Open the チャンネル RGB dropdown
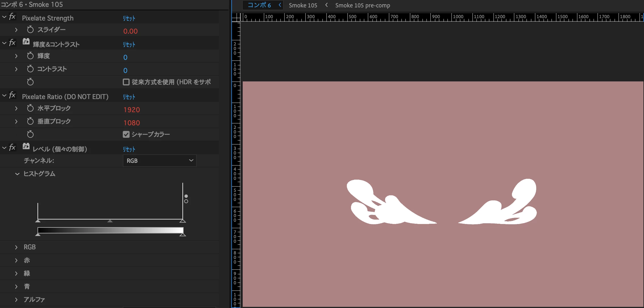Screen dimensions: 644x308 [x=159, y=161]
